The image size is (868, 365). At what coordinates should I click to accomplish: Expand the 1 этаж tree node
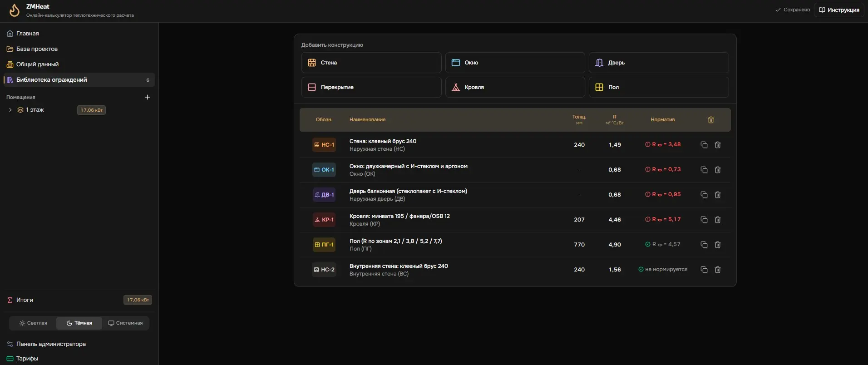click(10, 110)
